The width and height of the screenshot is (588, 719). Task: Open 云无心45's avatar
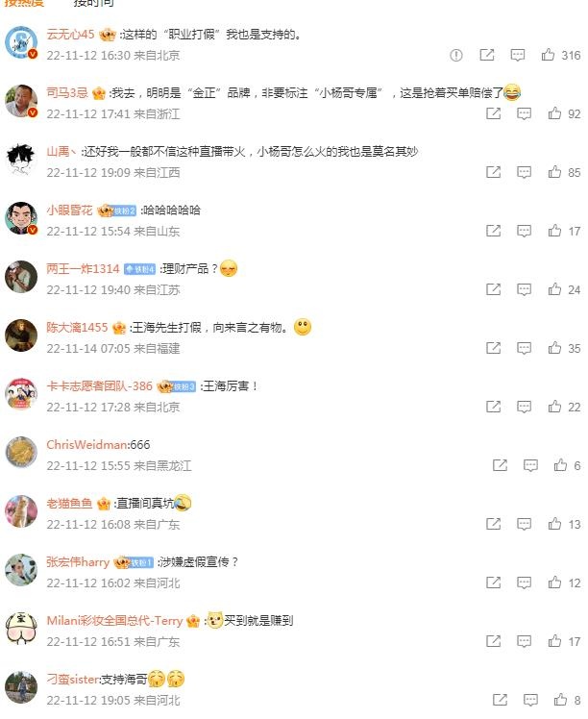pos(21,42)
